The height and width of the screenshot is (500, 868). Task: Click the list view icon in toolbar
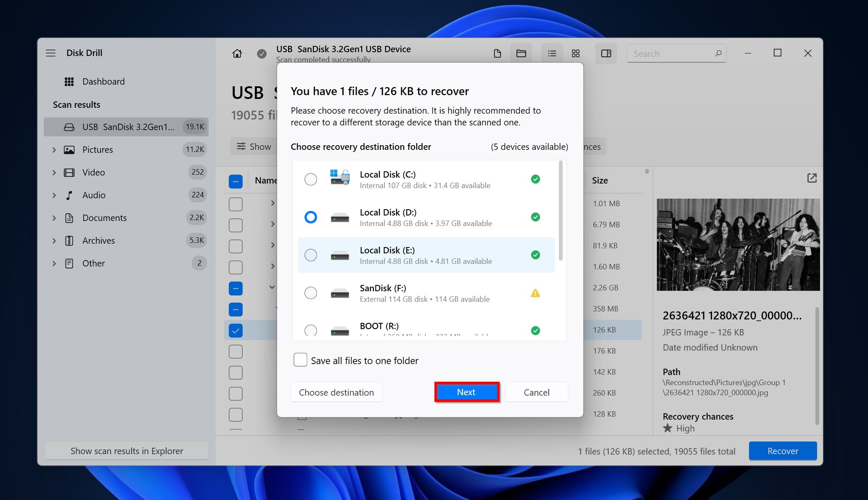pyautogui.click(x=551, y=54)
